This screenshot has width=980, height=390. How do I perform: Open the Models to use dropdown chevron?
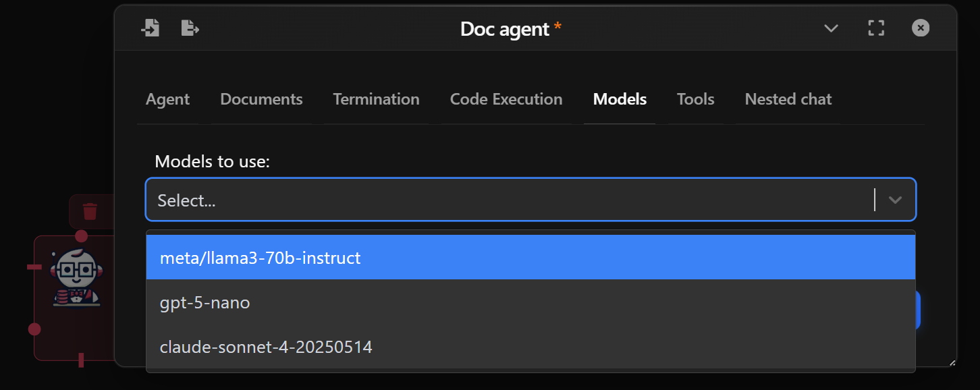pyautogui.click(x=896, y=200)
